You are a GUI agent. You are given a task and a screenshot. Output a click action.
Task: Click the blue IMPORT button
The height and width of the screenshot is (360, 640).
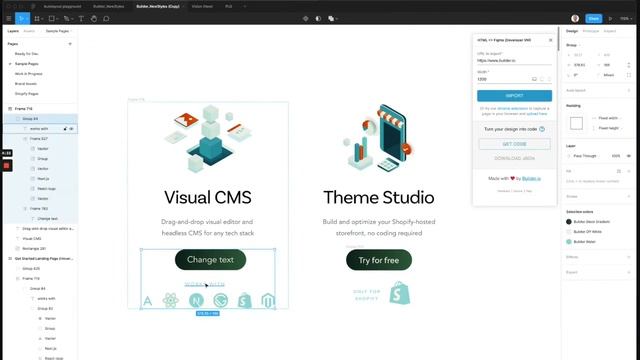tap(514, 96)
